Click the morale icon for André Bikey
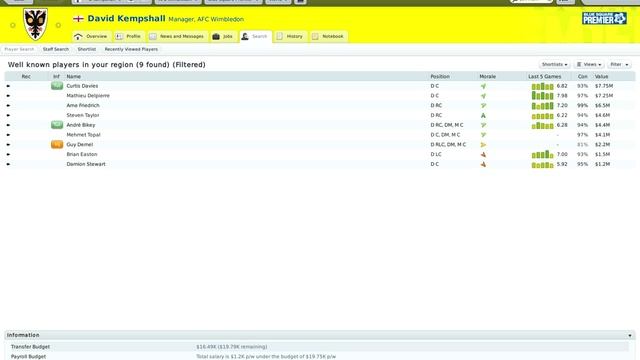Screen dimensions: 640x360 (x=483, y=125)
